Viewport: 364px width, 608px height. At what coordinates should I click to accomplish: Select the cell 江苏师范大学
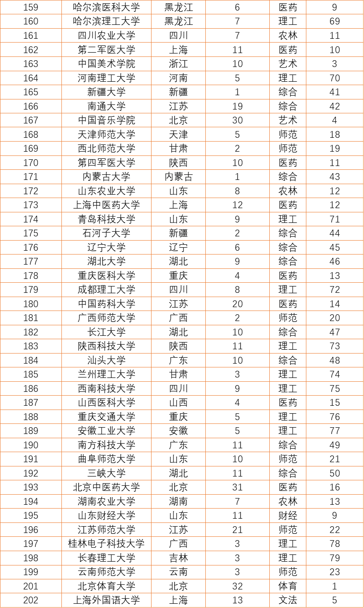[106, 530]
